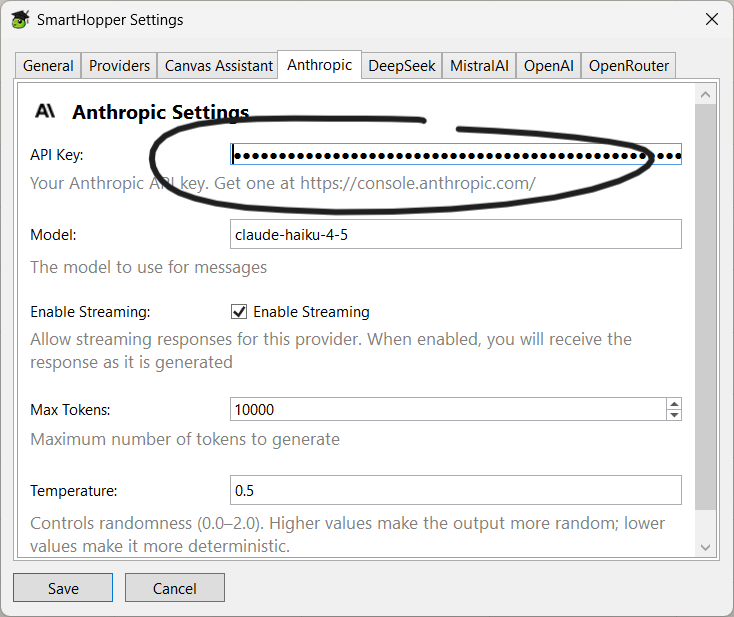Toggle the Enable Streaming checkbox
Image resolution: width=734 pixels, height=617 pixels.
coord(239,311)
